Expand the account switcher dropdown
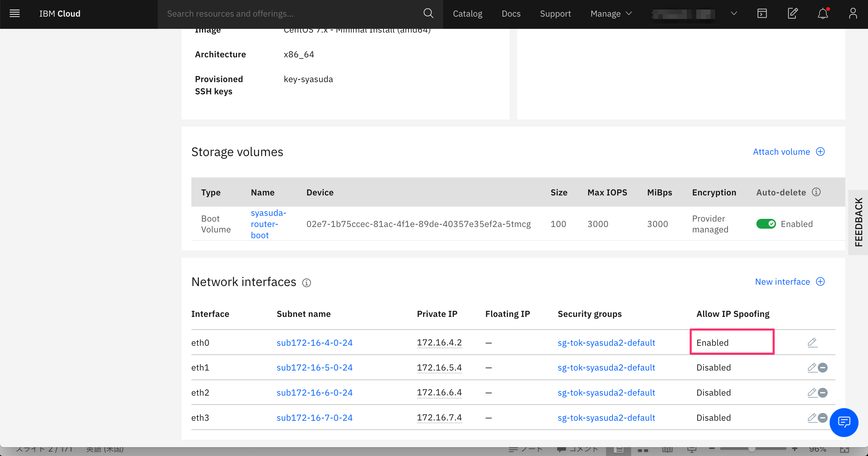Screen dimensions: 868x456 point(734,14)
